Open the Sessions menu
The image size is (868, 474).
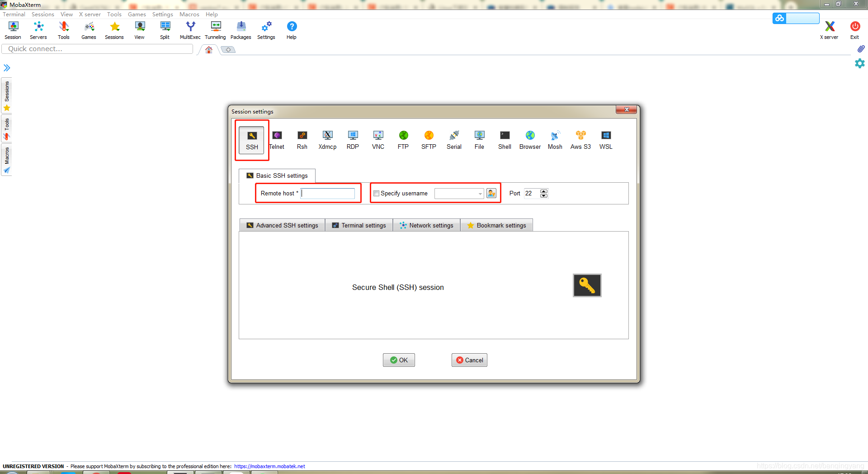[x=43, y=14]
